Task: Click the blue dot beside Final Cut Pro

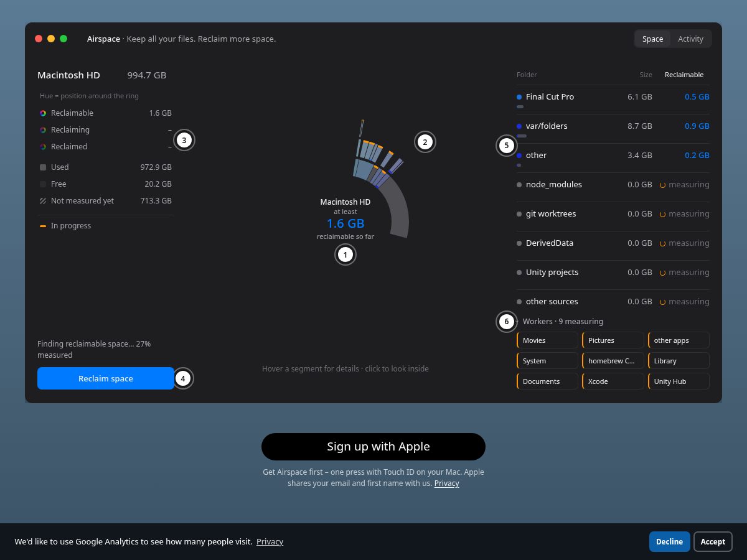Action: [519, 97]
